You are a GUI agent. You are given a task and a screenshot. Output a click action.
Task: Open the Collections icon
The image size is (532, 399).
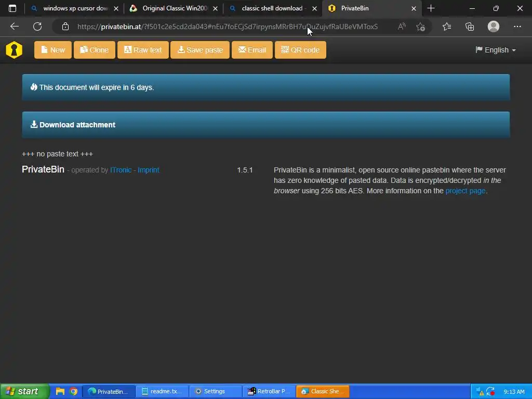coord(470,26)
